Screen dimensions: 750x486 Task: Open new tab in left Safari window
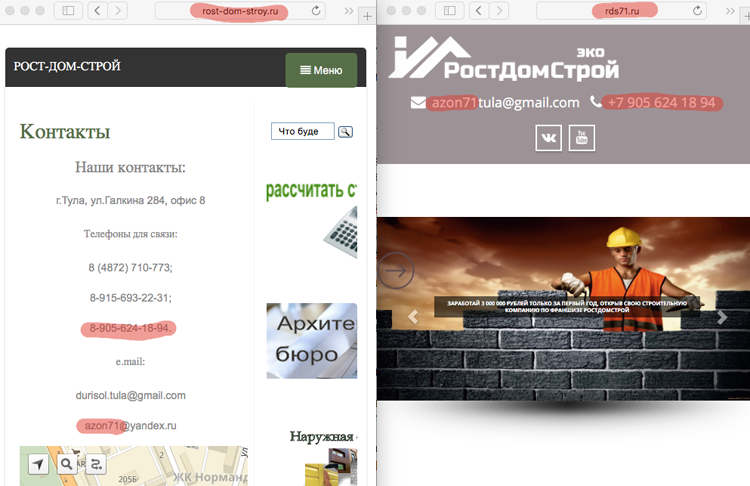(367, 16)
